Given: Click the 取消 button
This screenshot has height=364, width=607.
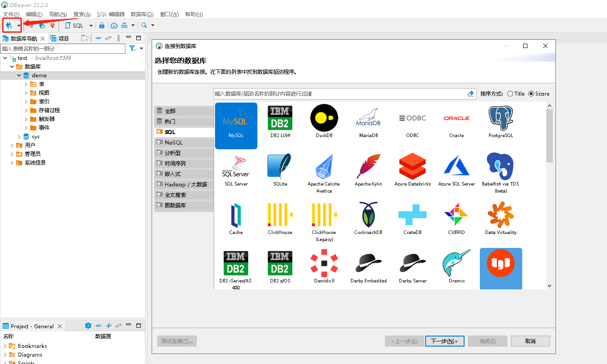Looking at the screenshot, I should [531, 341].
